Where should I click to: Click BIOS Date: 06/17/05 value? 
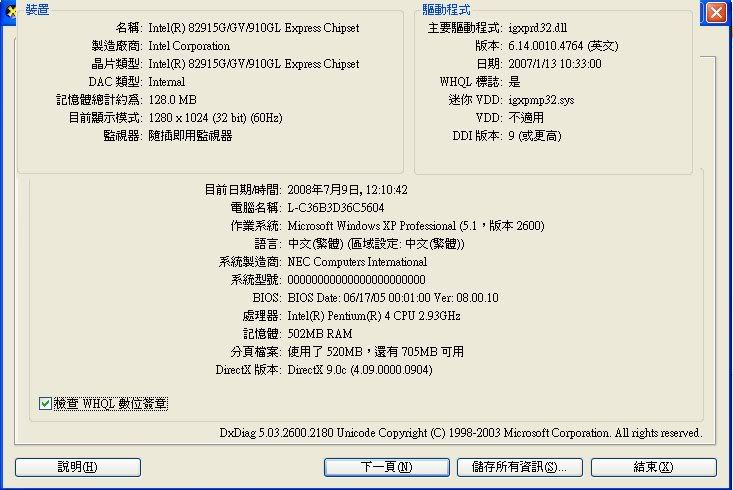[x=393, y=298]
